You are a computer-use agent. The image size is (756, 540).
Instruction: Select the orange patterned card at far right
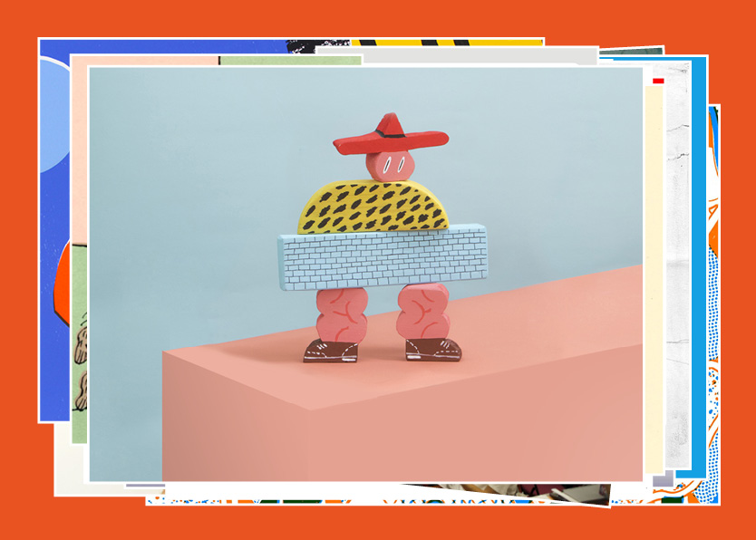click(x=713, y=317)
